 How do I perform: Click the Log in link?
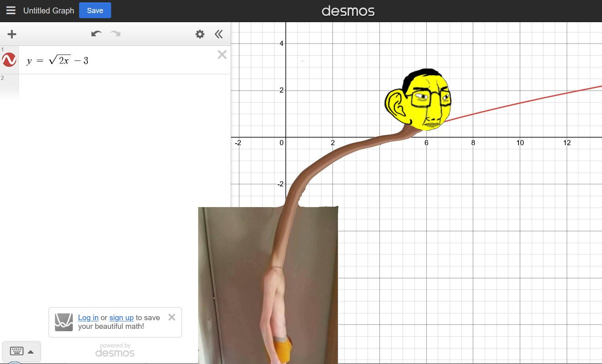pyautogui.click(x=88, y=318)
